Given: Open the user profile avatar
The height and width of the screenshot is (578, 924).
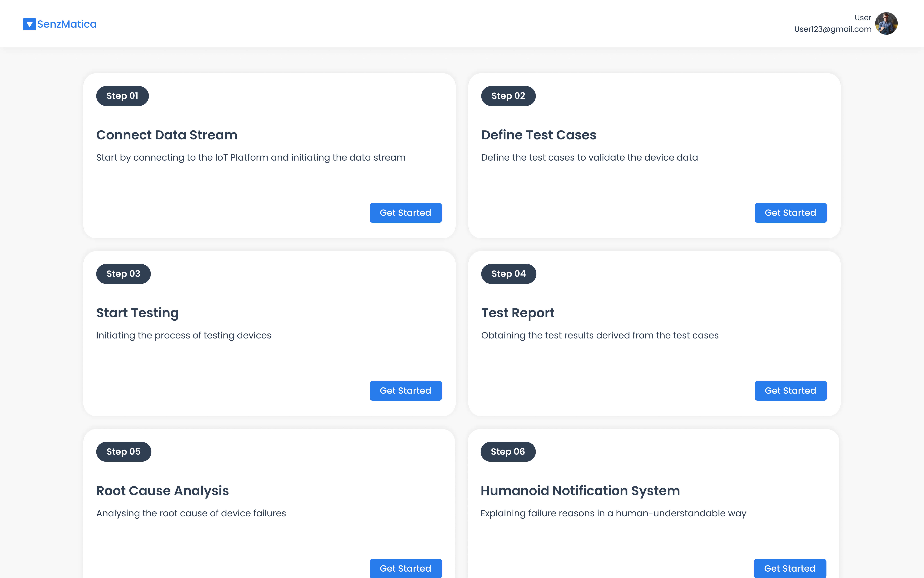Looking at the screenshot, I should click(x=886, y=23).
